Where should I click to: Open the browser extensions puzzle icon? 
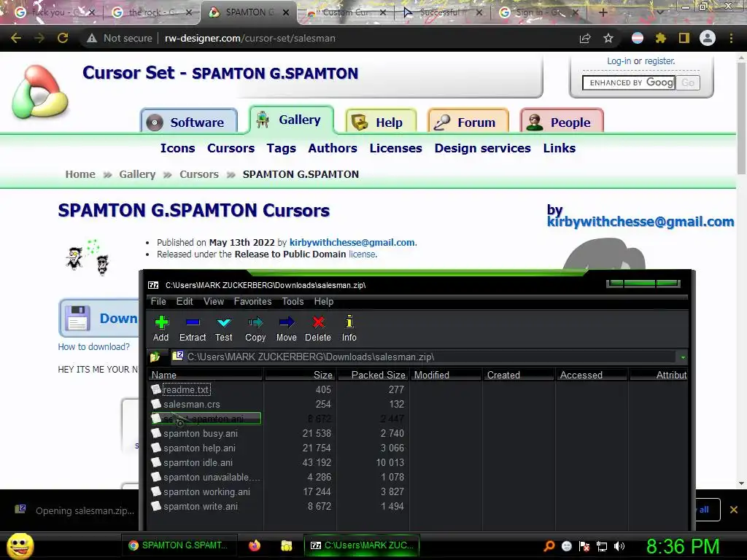tap(660, 38)
